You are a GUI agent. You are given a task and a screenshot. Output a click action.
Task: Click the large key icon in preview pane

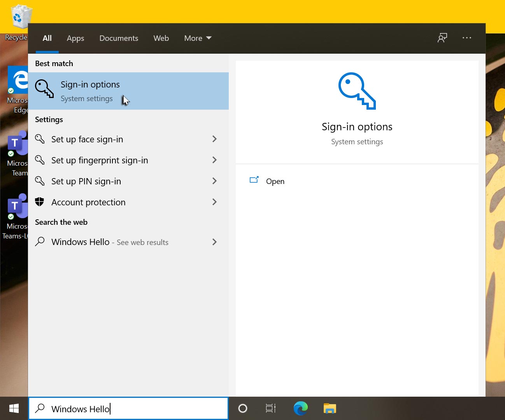(x=357, y=91)
